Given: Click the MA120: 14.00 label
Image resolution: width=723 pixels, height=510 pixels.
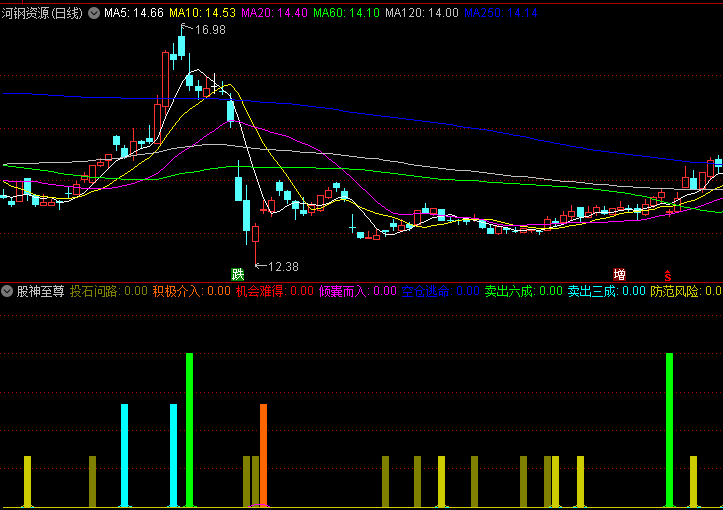Looking at the screenshot, I should tap(422, 13).
